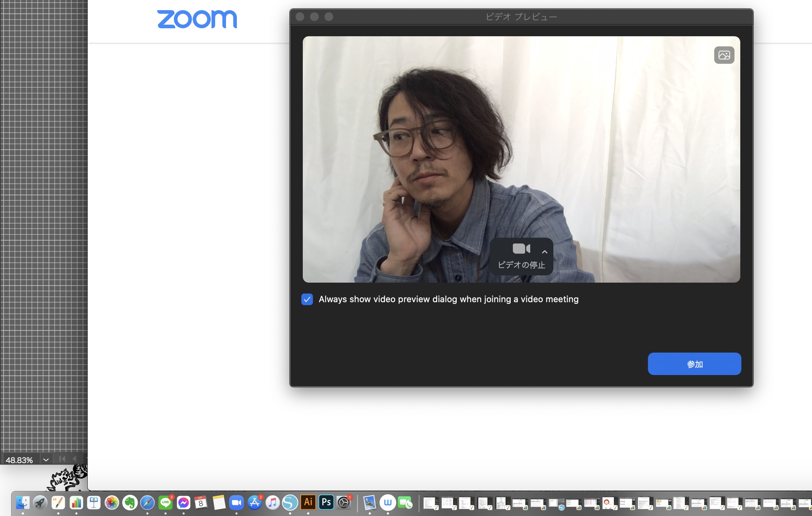
Task: Click the camera icon to stop video
Action: [521, 249]
